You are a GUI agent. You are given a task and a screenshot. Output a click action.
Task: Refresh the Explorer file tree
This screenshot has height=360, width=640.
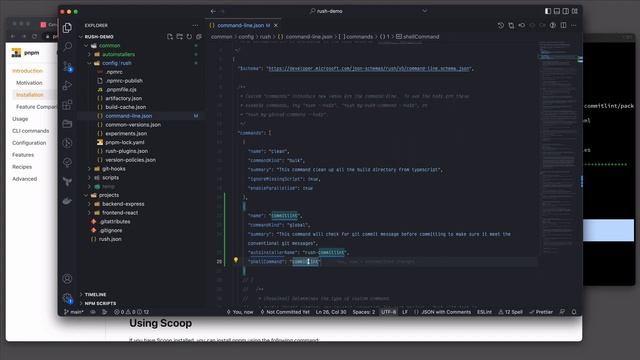pos(189,37)
